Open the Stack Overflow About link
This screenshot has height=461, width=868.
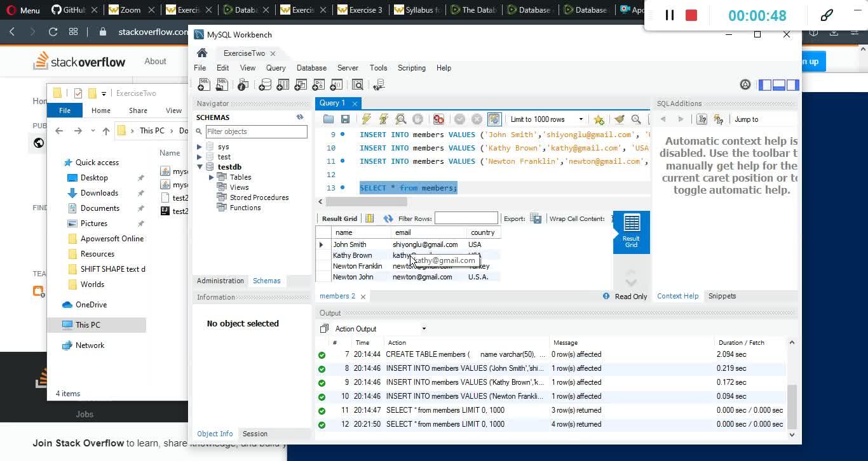(x=155, y=62)
